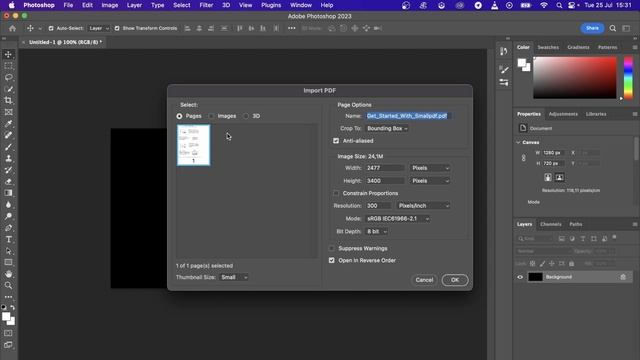Open the Thumbnail Size dropdown

tap(233, 277)
